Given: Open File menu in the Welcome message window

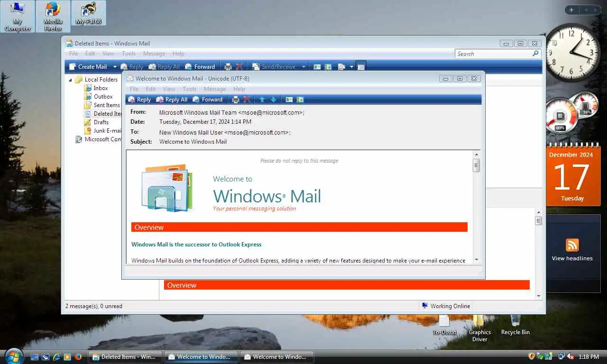Looking at the screenshot, I should pyautogui.click(x=134, y=89).
